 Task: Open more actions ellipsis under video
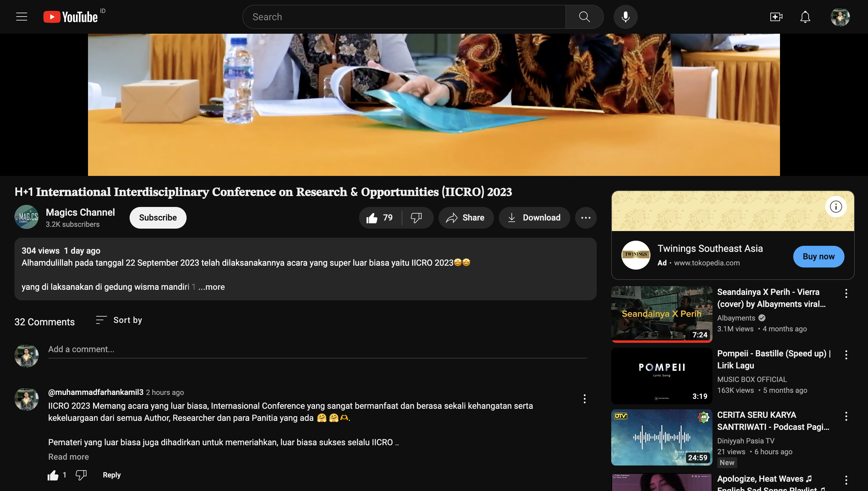[586, 217]
